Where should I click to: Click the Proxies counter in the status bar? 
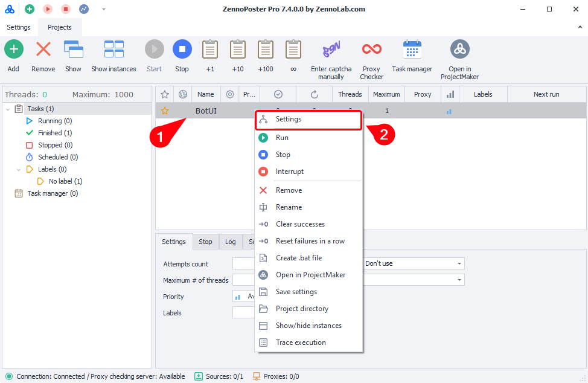tap(276, 376)
